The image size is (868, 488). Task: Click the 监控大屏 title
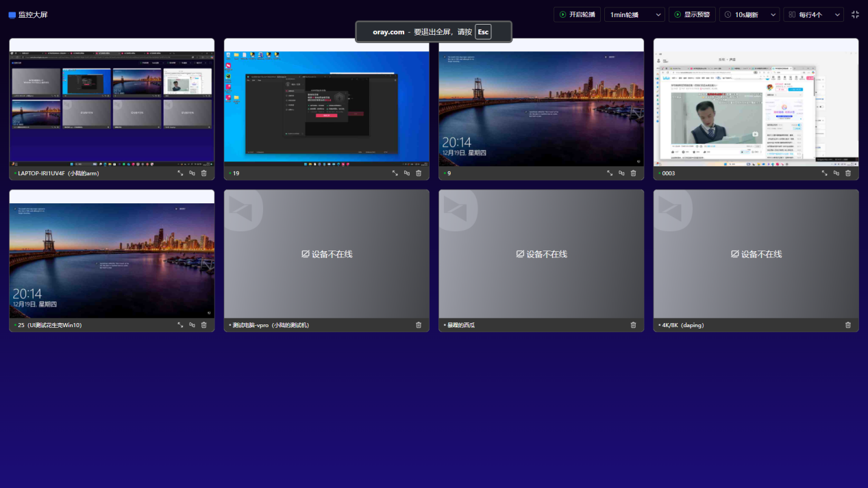(x=28, y=14)
